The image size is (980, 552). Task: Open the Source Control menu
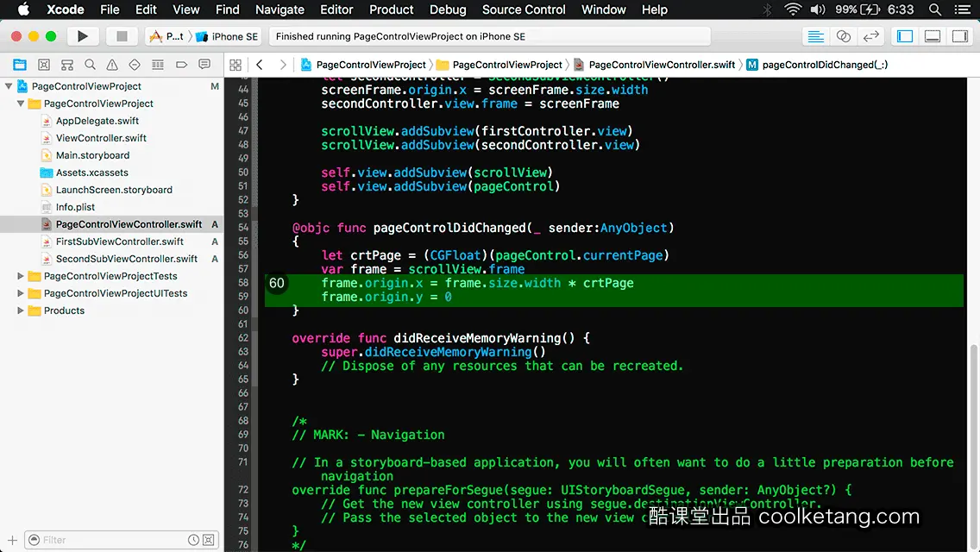tap(524, 9)
